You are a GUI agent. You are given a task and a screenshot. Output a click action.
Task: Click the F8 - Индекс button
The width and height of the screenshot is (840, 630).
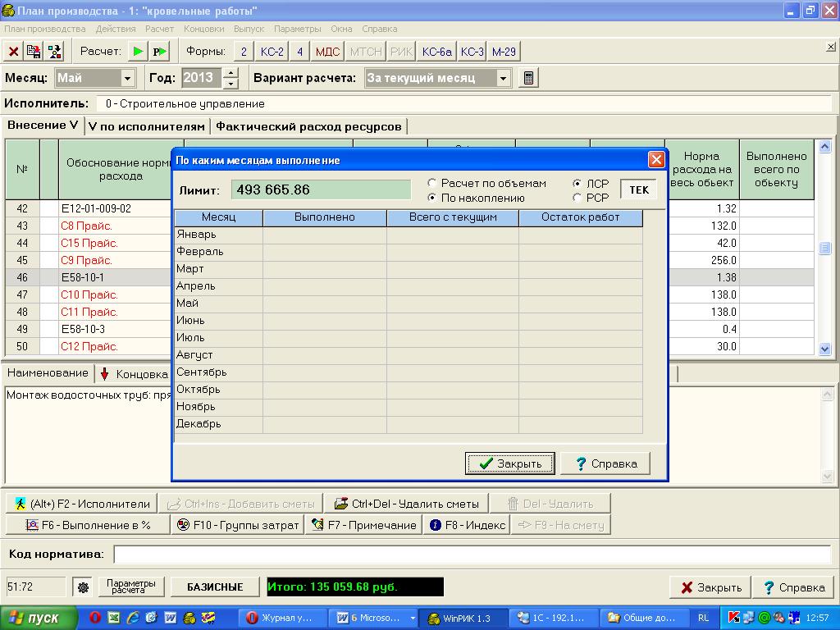(468, 525)
